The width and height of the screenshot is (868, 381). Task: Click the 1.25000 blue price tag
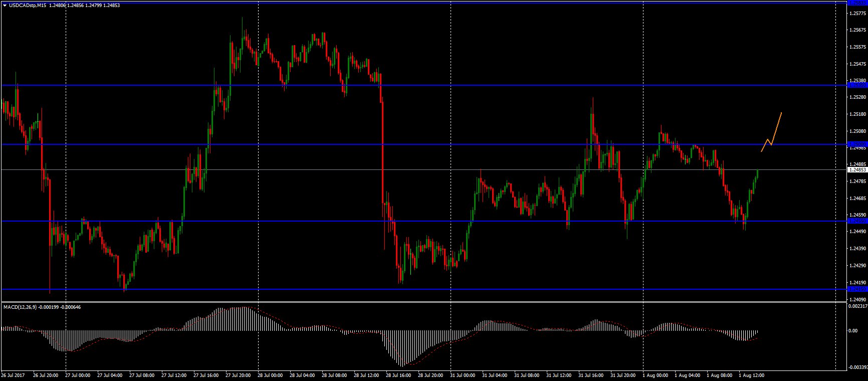pos(857,144)
